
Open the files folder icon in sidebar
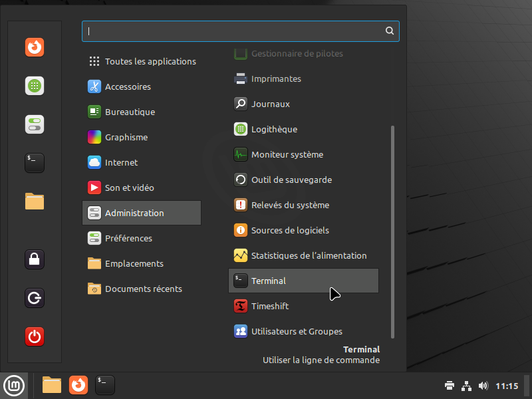(x=35, y=201)
